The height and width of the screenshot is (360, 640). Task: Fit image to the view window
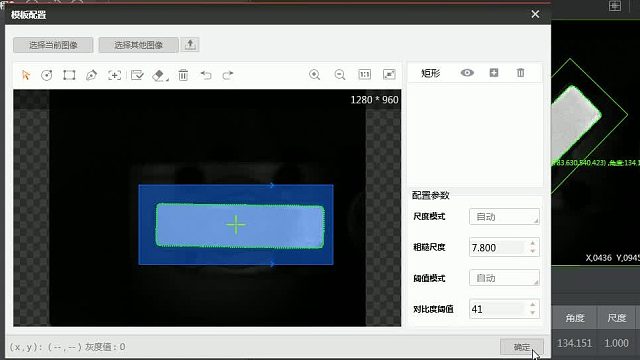pyautogui.click(x=389, y=74)
